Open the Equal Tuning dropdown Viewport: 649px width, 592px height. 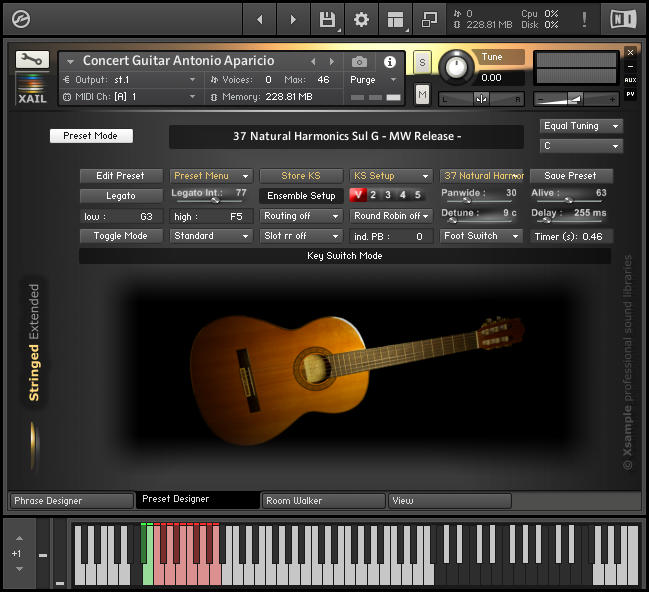[x=581, y=126]
